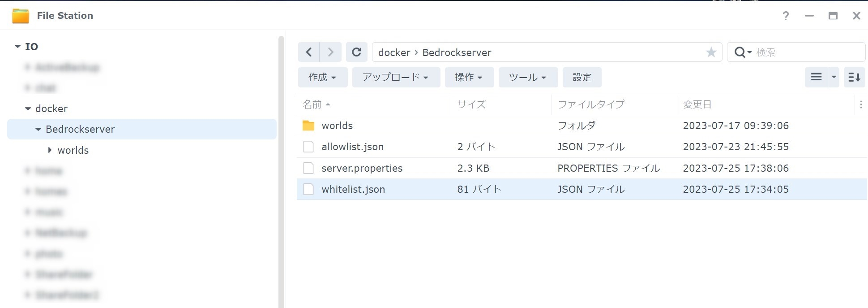
Task: Open the view mode dropdown arrow
Action: [834, 77]
